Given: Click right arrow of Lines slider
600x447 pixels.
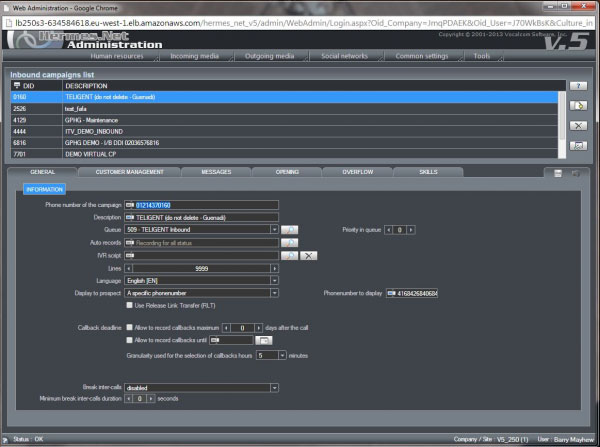Looking at the screenshot, I should pyautogui.click(x=274, y=269).
